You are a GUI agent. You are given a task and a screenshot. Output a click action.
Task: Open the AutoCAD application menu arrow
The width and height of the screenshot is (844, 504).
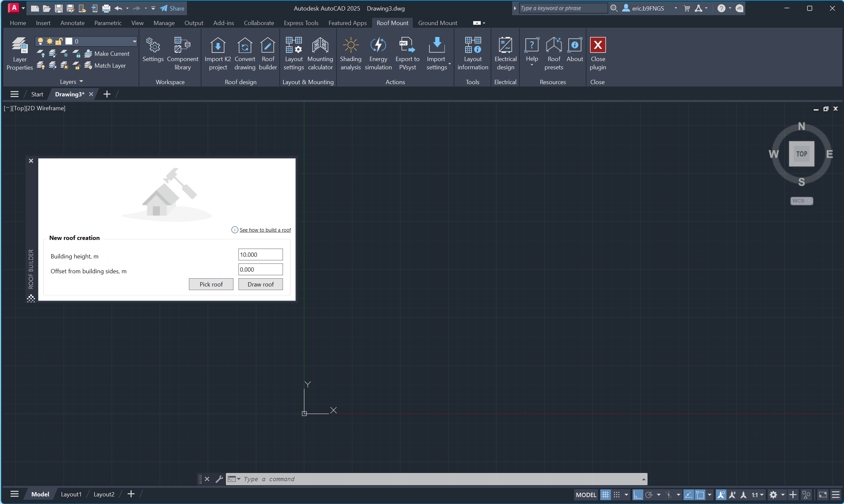tap(23, 8)
